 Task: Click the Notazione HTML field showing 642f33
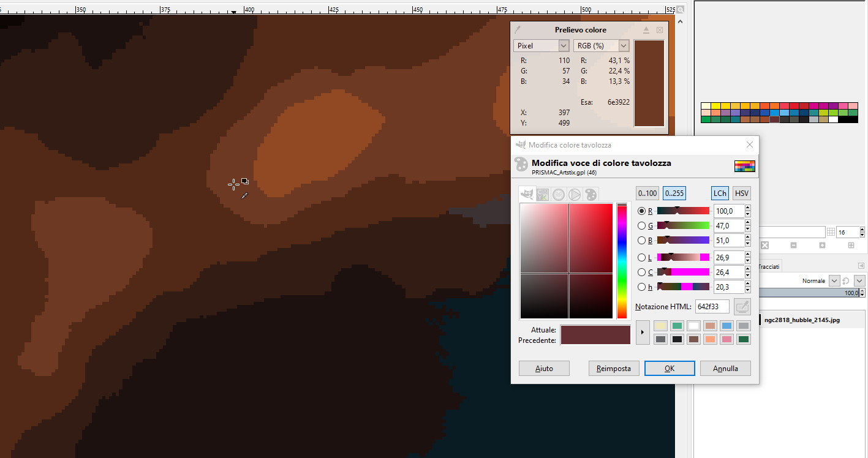[712, 306]
